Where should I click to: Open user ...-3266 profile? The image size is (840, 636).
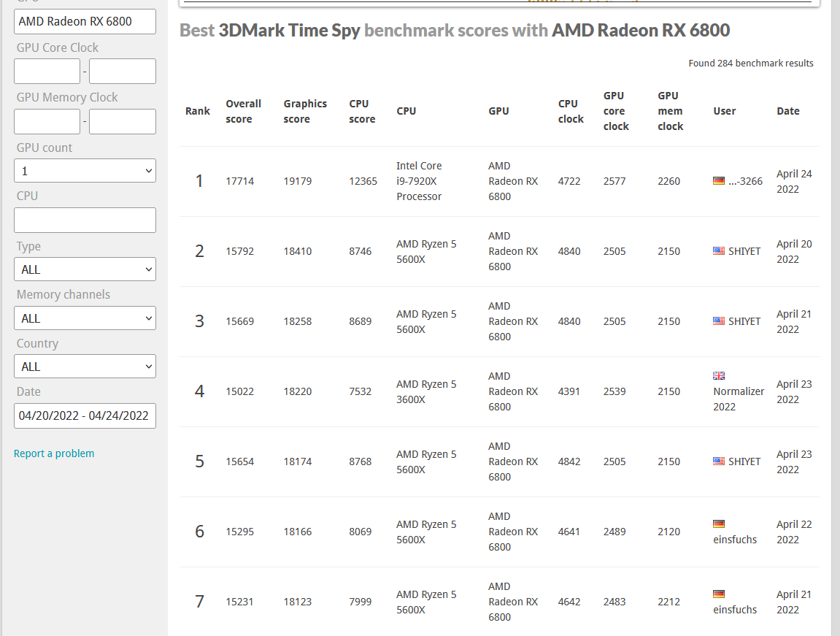tap(745, 181)
